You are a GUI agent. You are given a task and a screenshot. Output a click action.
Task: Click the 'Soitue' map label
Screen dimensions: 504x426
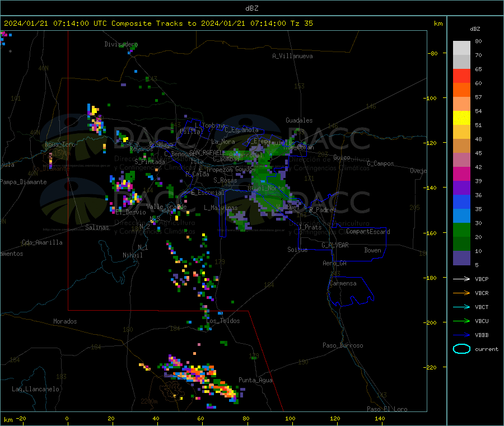coord(297,250)
